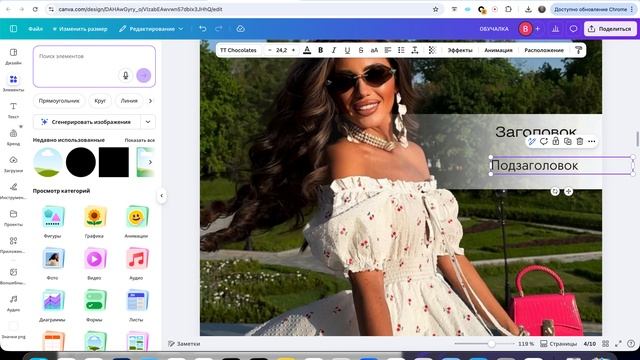This screenshot has height=360, width=640.
Task: Click the B user avatar
Action: point(525,29)
